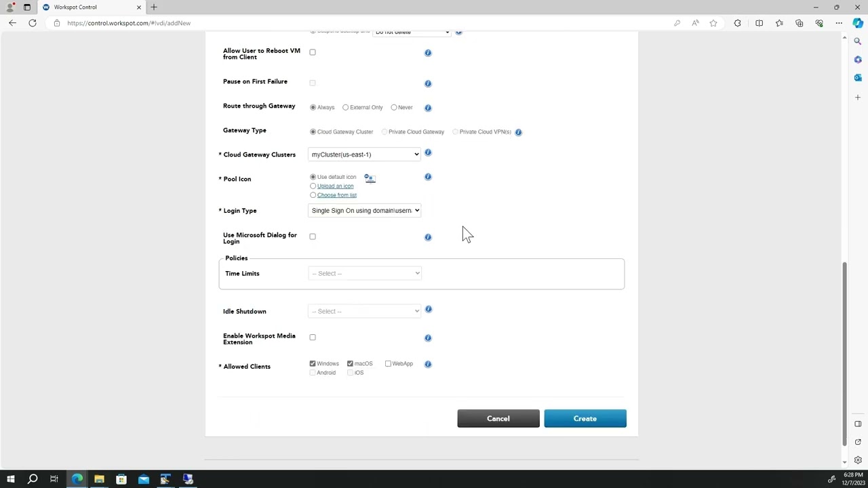Click info icon for Pool Icon

(428, 177)
